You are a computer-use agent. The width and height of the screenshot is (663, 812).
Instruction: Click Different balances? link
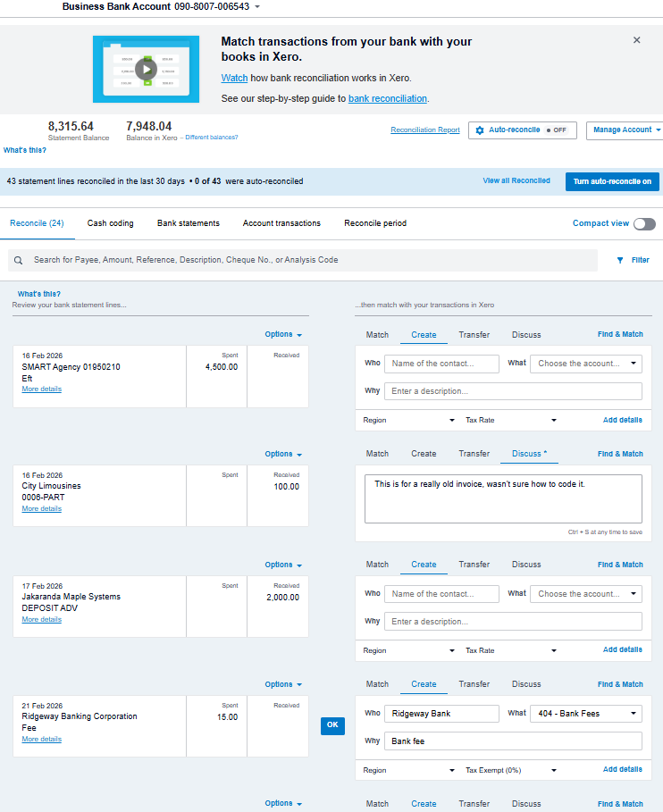[212, 138]
